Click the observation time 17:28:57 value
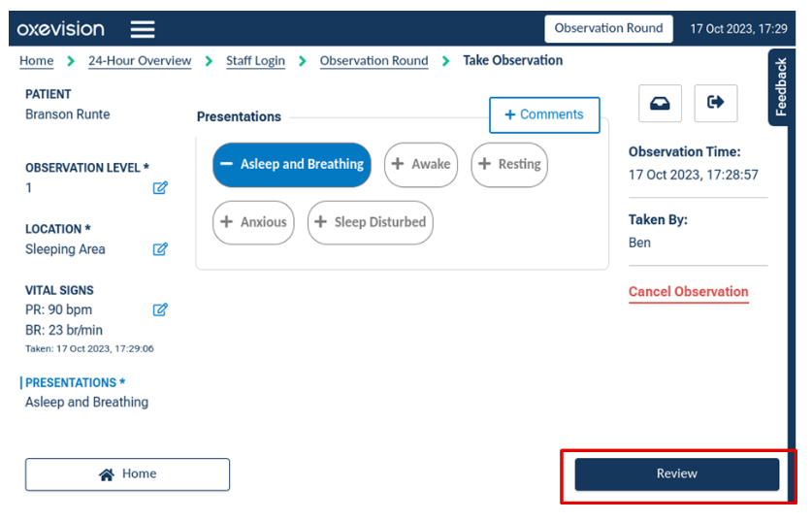This screenshot has height=521, width=812. (x=694, y=175)
